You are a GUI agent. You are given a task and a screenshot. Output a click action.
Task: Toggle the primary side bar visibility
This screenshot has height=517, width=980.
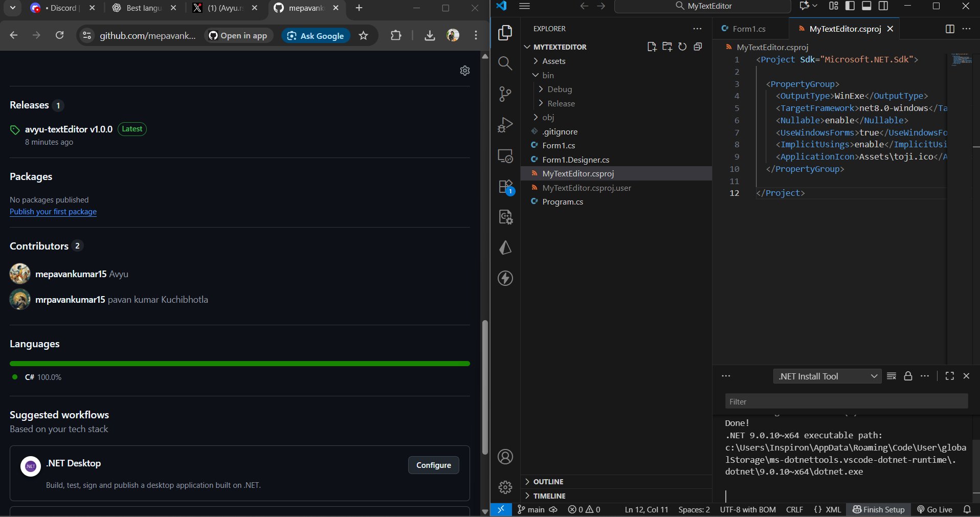pyautogui.click(x=850, y=6)
